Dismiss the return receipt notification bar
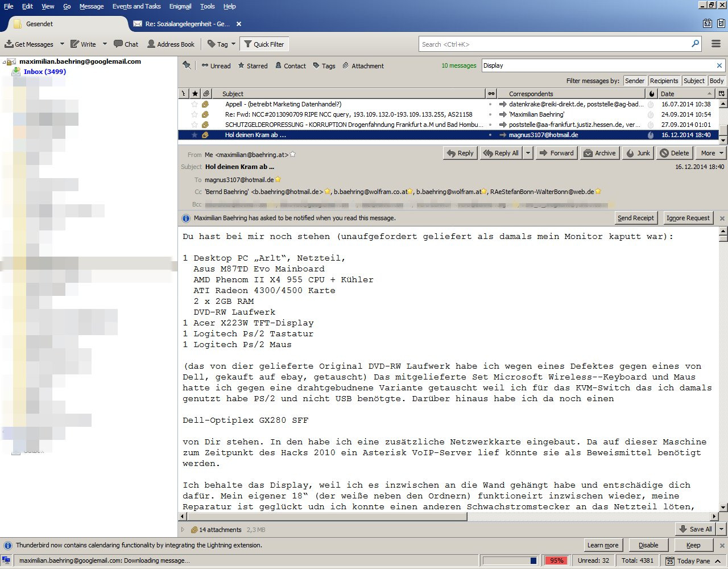This screenshot has width=728, height=569. tap(722, 218)
